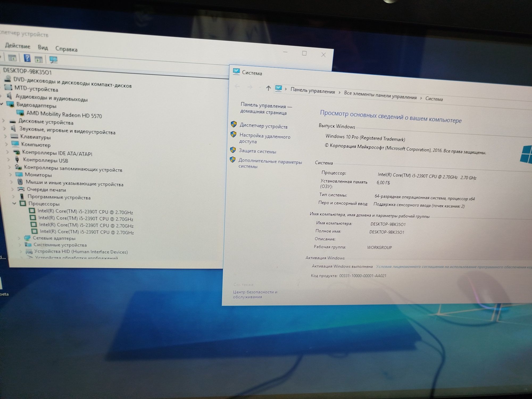
Task: Select Системные устройства in device tree
Action: [60, 245]
